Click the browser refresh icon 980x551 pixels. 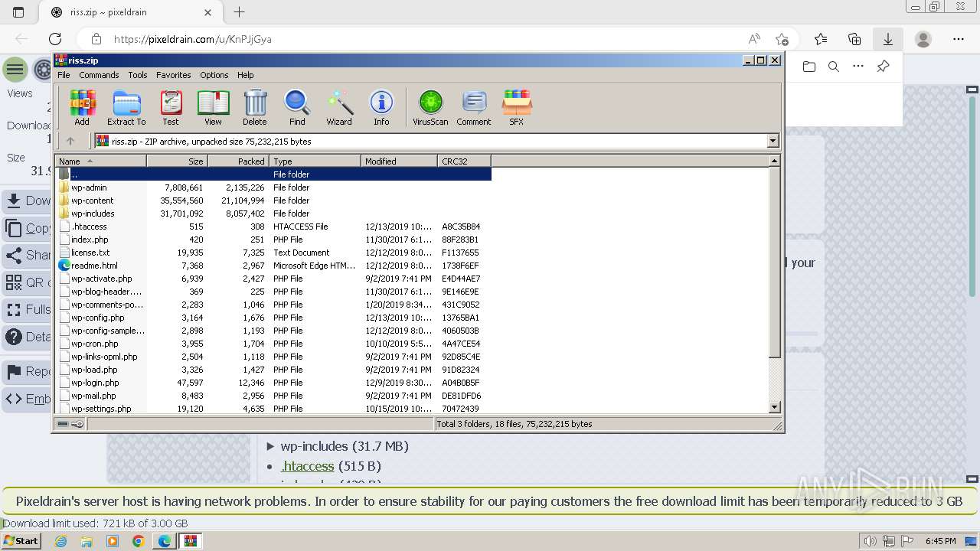[55, 39]
